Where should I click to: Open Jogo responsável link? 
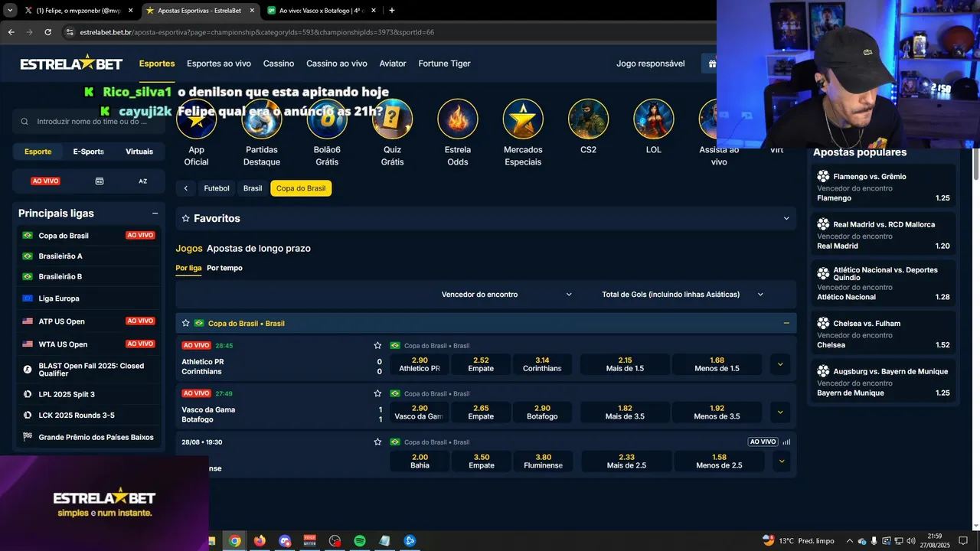pos(651,64)
